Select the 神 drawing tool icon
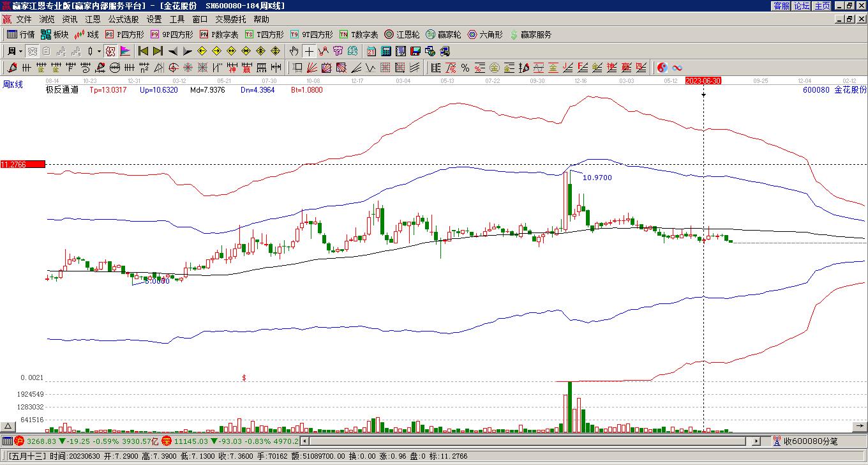 (x=232, y=68)
